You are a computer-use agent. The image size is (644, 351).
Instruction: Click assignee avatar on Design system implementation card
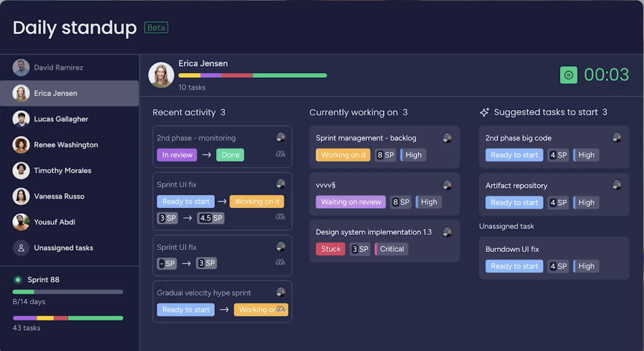(447, 232)
